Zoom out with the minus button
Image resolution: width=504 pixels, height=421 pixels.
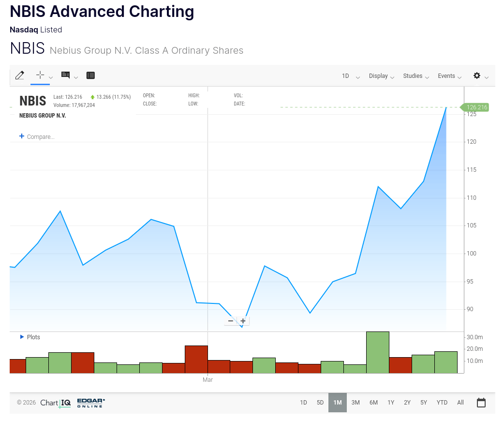point(231,321)
